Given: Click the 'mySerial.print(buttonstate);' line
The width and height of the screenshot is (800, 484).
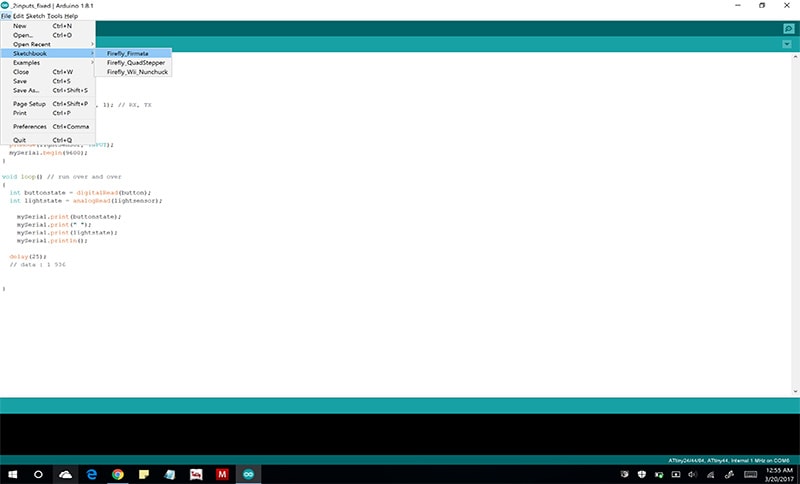Looking at the screenshot, I should click(69, 217).
